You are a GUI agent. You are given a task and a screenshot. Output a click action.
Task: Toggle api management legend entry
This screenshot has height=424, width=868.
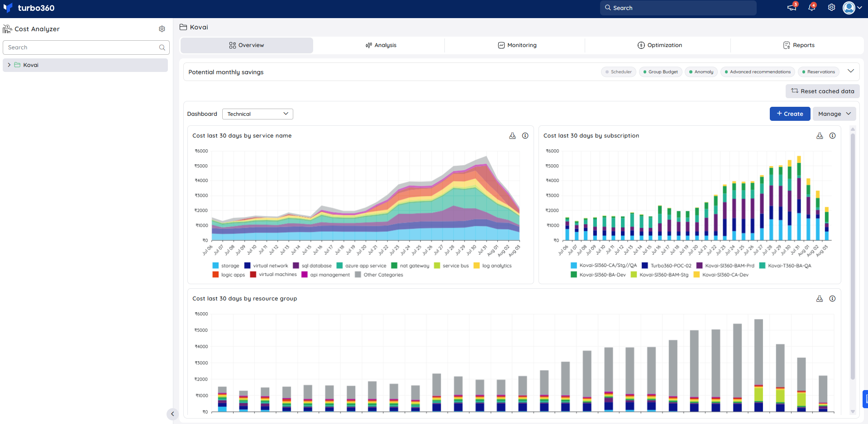click(x=325, y=275)
